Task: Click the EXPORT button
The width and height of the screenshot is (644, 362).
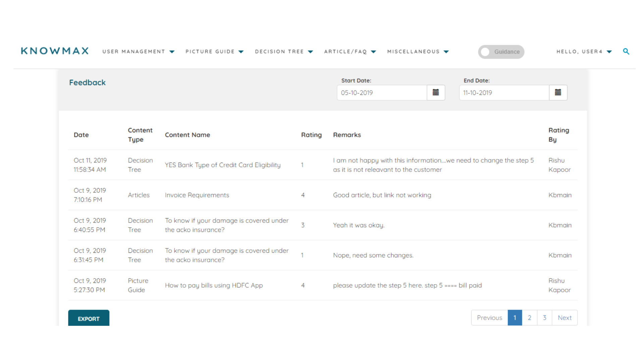Action: point(89,318)
